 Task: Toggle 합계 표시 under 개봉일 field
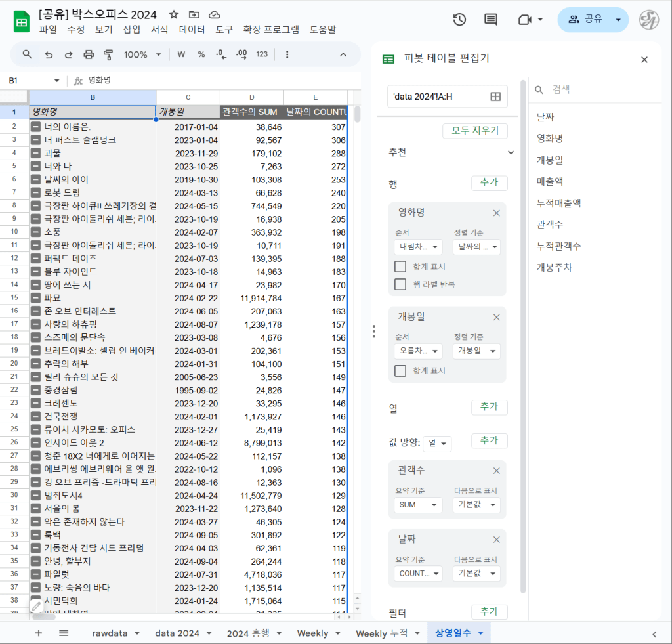[x=400, y=371]
